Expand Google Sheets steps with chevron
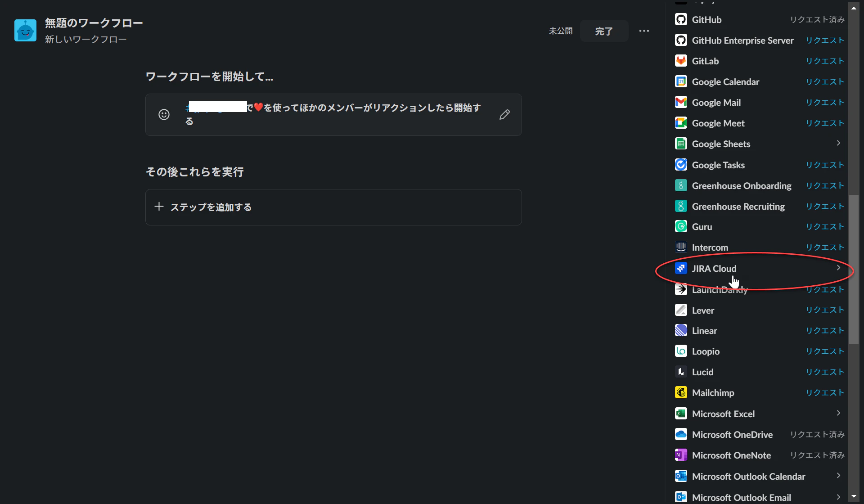The image size is (864, 504). (838, 143)
